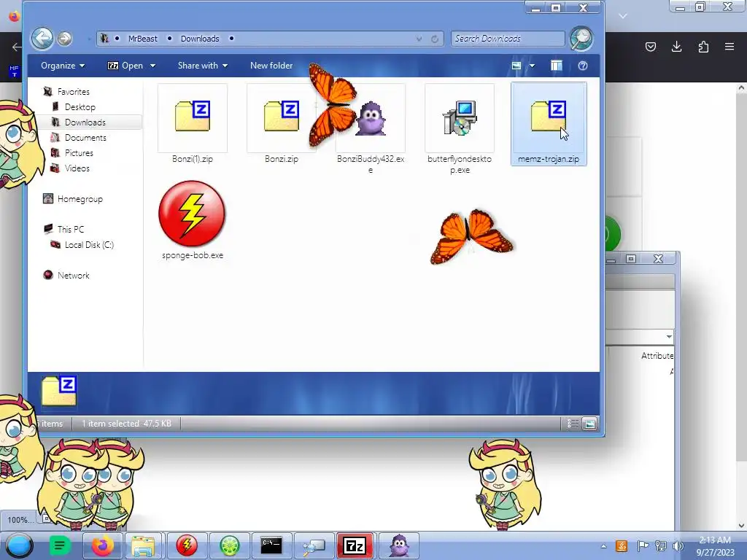Open Pictures in the navigation pane
Screen dimensions: 747x560
(x=79, y=152)
